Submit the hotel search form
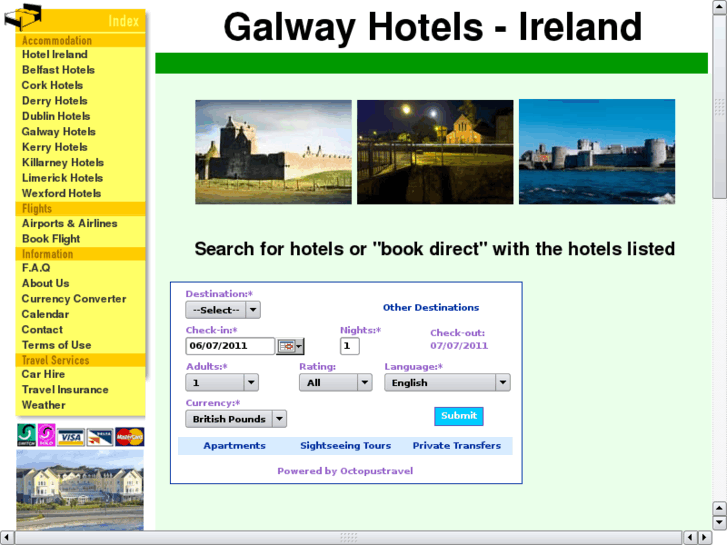 pos(459,416)
